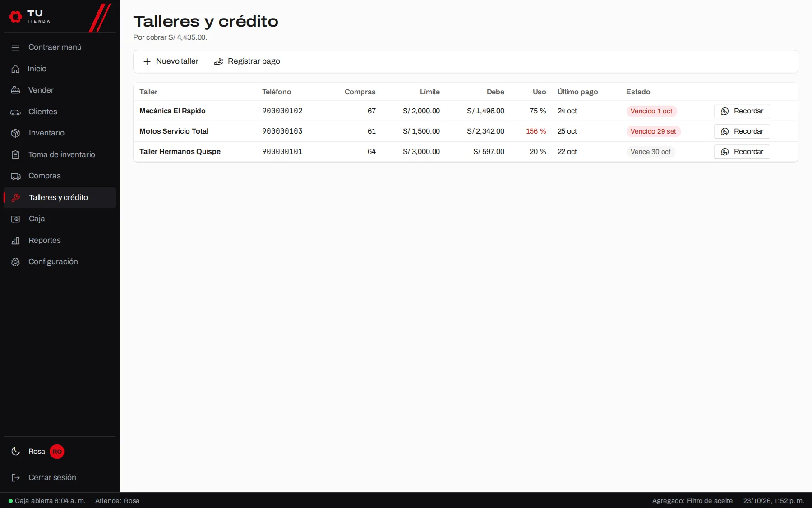
Task: Select the Mecánica El Rápido row name
Action: (172, 111)
